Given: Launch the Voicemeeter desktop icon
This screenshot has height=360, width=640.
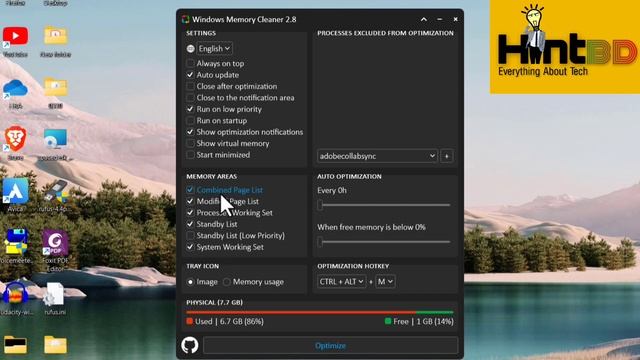Looking at the screenshot, I should point(16,242).
